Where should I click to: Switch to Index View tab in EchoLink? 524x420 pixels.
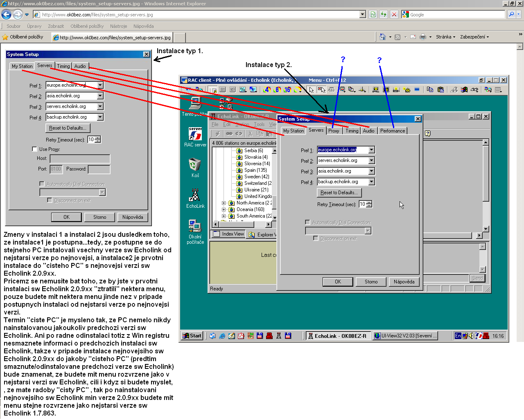(x=228, y=234)
